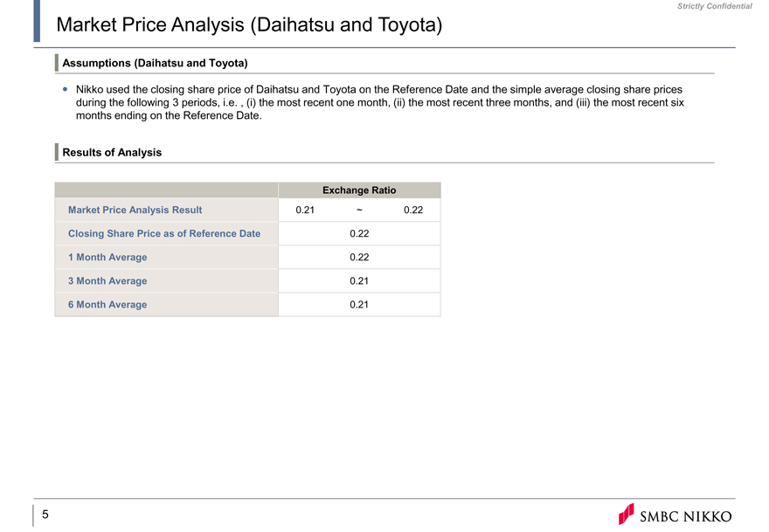Select Closing Share Price as of Reference Date
Viewport: 769px width, 532px height.
click(x=163, y=233)
